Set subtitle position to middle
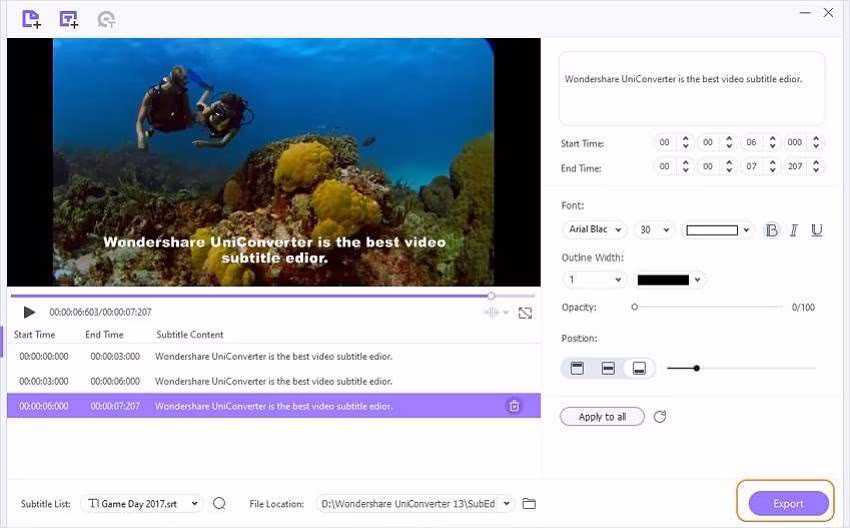This screenshot has height=528, width=850. coord(608,369)
